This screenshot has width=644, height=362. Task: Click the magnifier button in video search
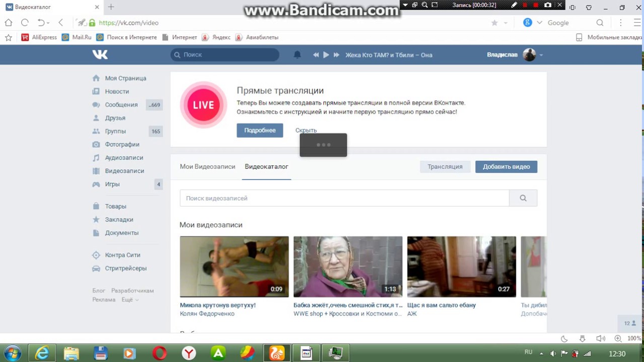pos(523,198)
